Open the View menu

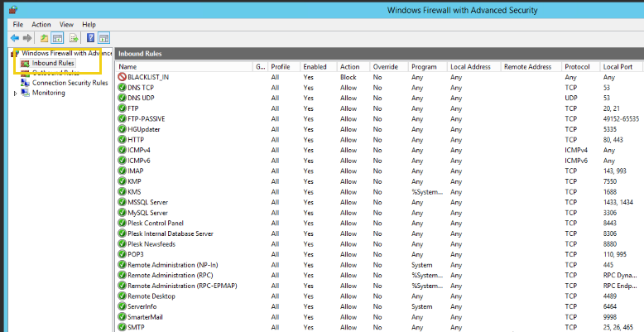point(66,25)
